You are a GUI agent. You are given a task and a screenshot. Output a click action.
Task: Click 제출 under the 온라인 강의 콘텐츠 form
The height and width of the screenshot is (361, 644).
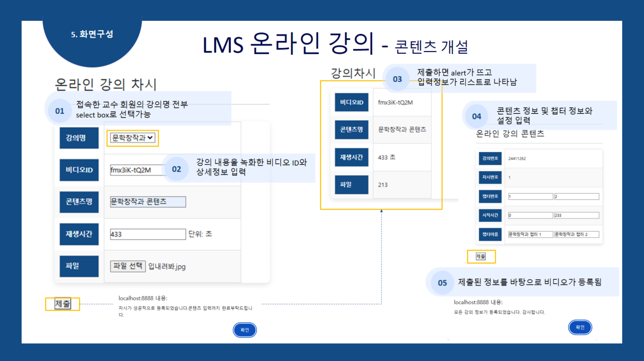[x=481, y=256]
